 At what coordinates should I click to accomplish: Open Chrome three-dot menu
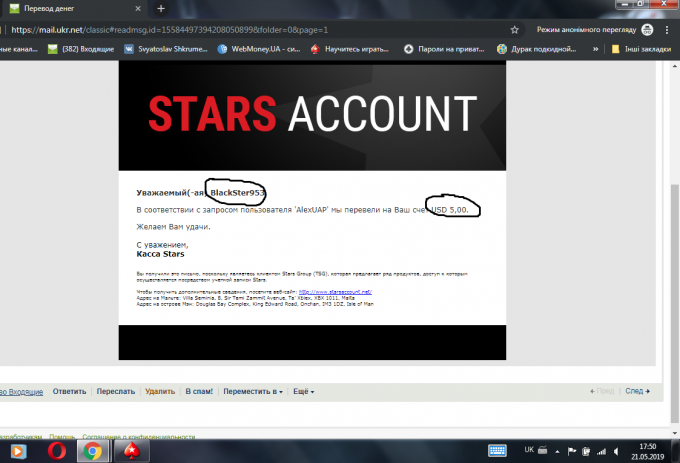(667, 29)
